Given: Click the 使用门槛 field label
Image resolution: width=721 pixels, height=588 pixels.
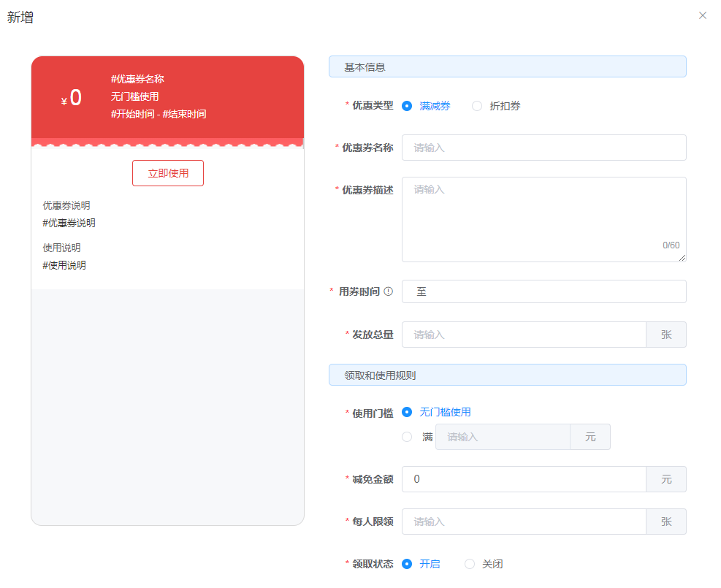Looking at the screenshot, I should (373, 413).
